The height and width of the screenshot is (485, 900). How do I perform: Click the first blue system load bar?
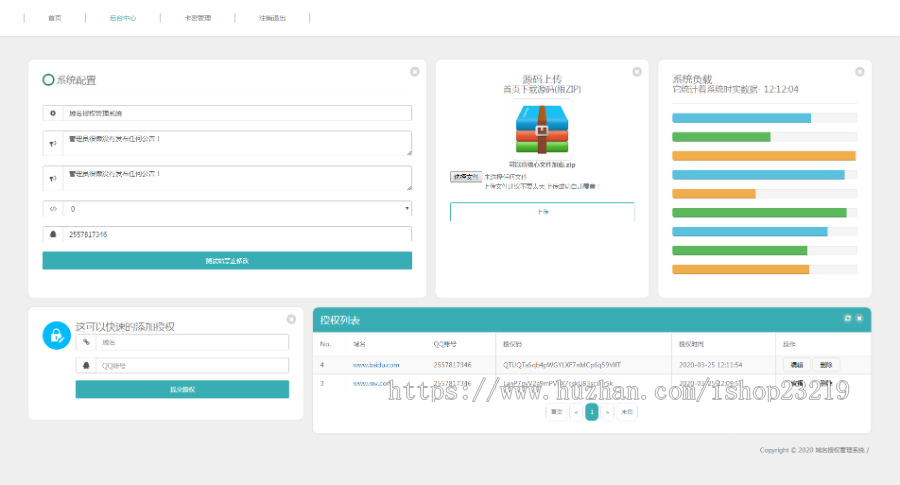pyautogui.click(x=741, y=118)
